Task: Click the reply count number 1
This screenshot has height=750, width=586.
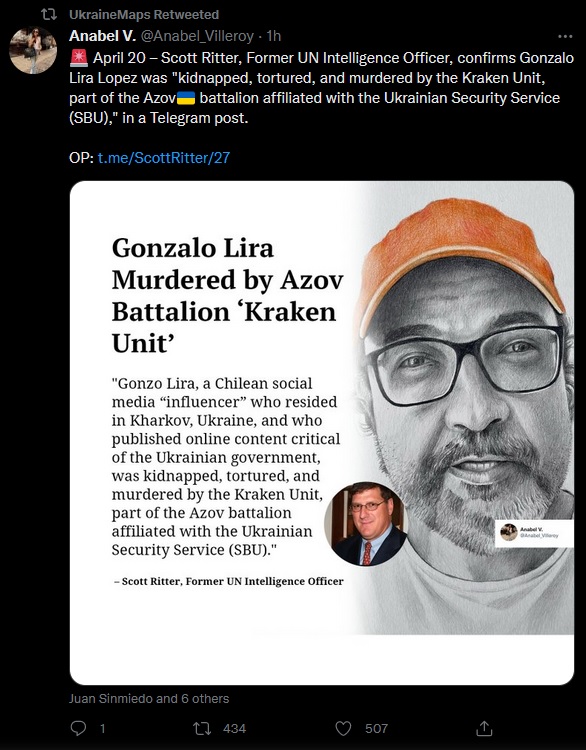Action: [102, 728]
